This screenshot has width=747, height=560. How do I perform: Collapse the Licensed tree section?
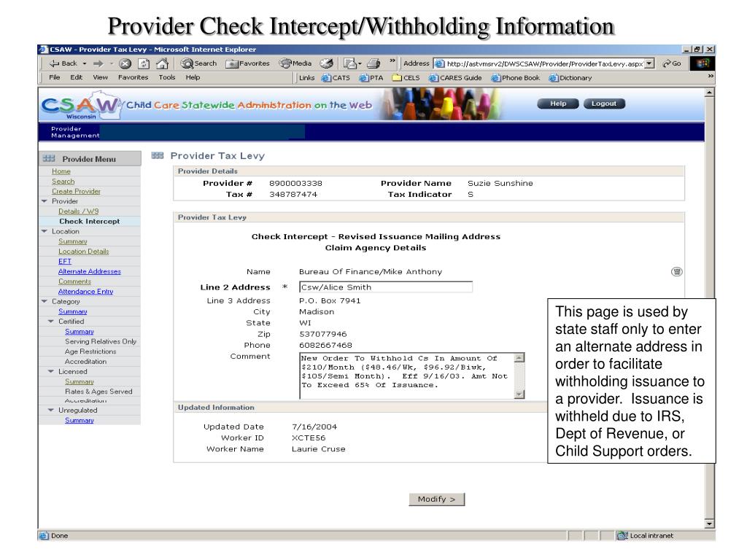(x=52, y=371)
